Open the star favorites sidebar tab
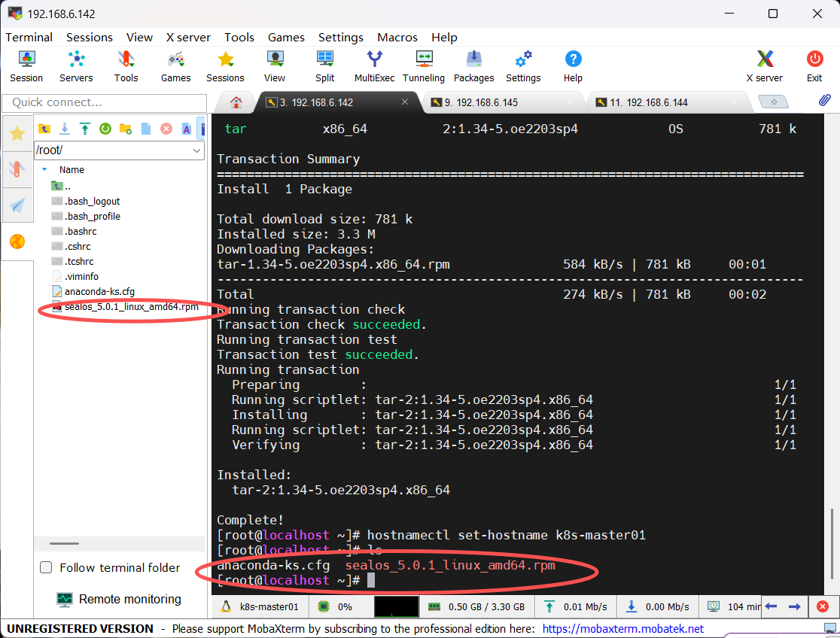This screenshot has height=638, width=840. coord(17,133)
